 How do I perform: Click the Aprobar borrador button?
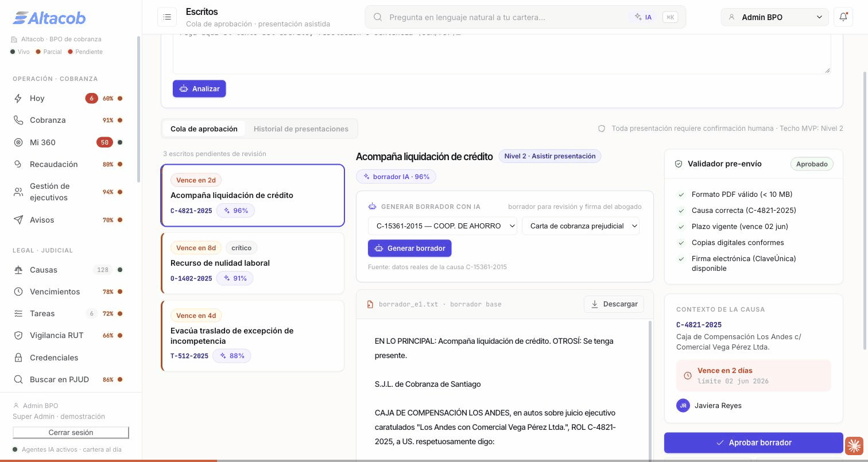[754, 442]
